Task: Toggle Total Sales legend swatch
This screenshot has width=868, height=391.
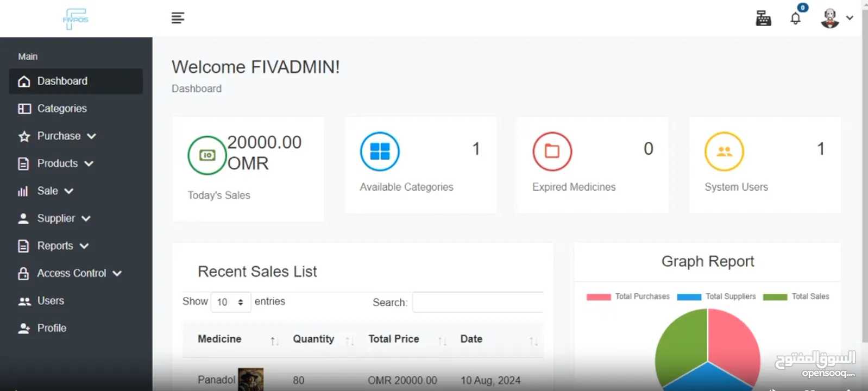Action: pos(775,297)
